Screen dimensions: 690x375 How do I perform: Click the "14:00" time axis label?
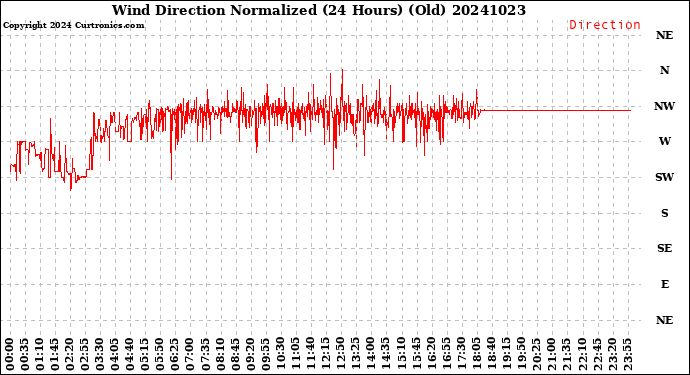point(371,355)
